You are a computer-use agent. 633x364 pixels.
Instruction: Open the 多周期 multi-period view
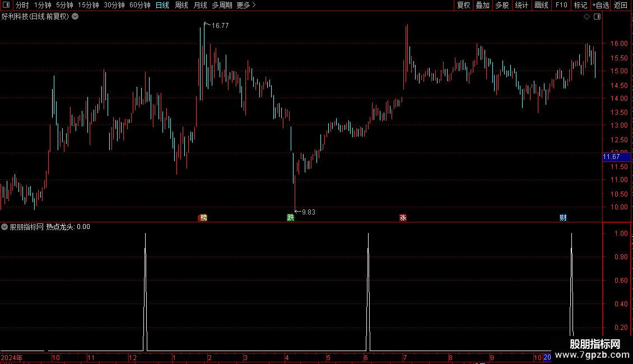pos(222,5)
